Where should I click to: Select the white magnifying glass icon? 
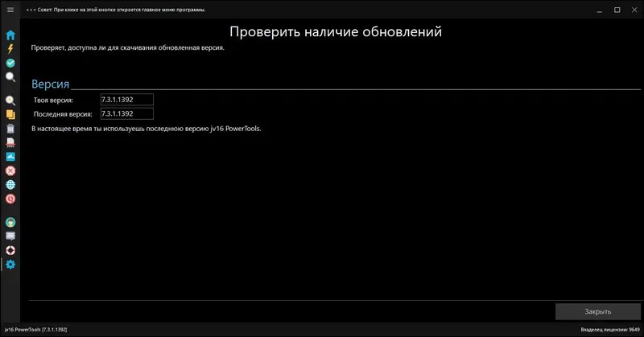click(x=10, y=76)
